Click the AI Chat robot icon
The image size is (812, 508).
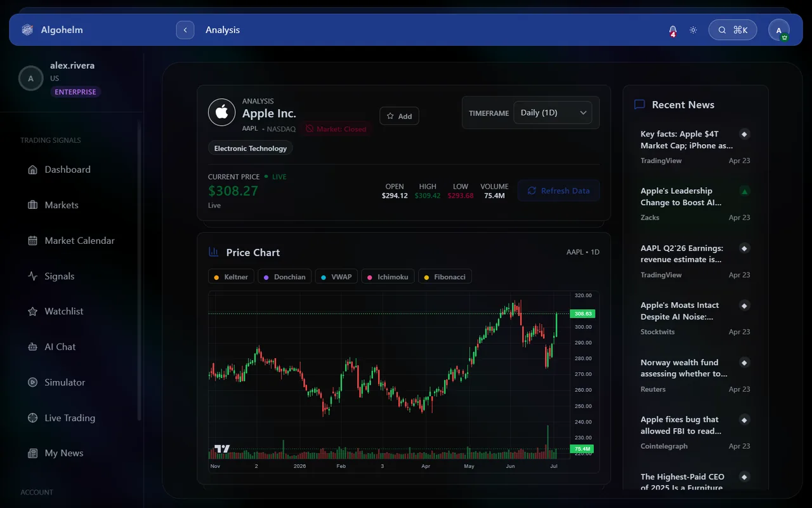pos(33,347)
